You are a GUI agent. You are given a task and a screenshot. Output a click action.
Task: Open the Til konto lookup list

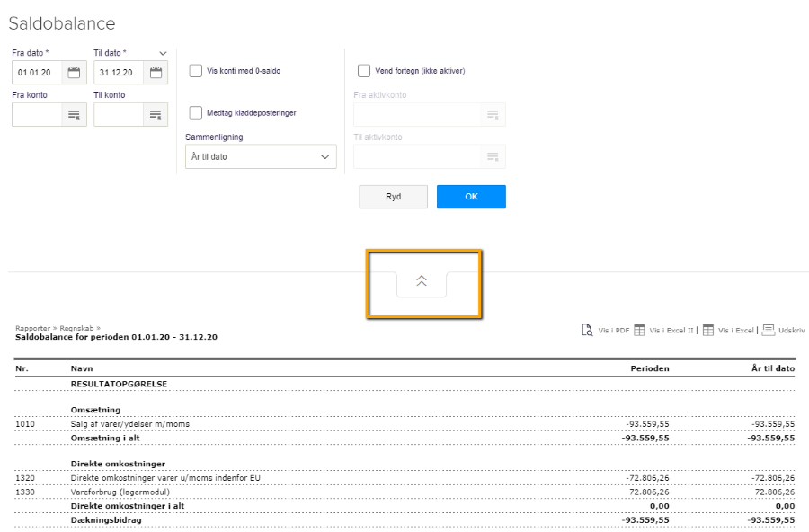156,114
